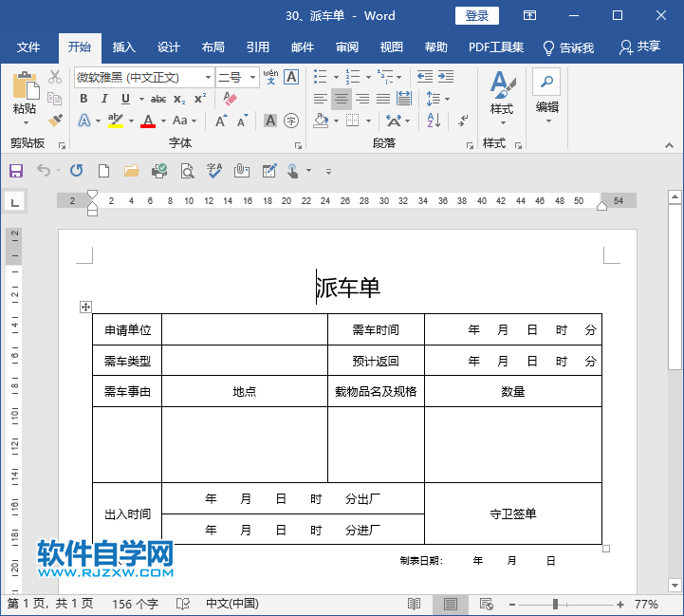Click the quick print icon
Image resolution: width=684 pixels, height=616 pixels.
159,171
